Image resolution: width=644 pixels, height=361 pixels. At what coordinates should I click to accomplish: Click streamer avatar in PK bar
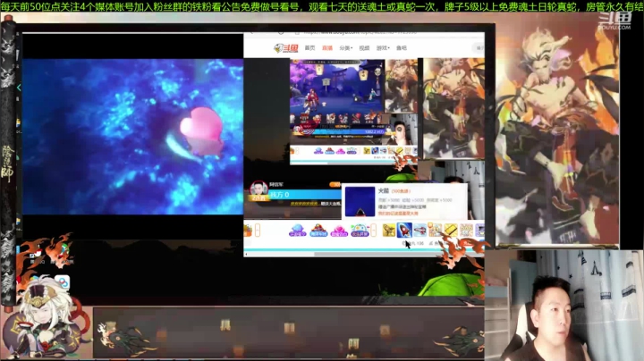pos(258,189)
